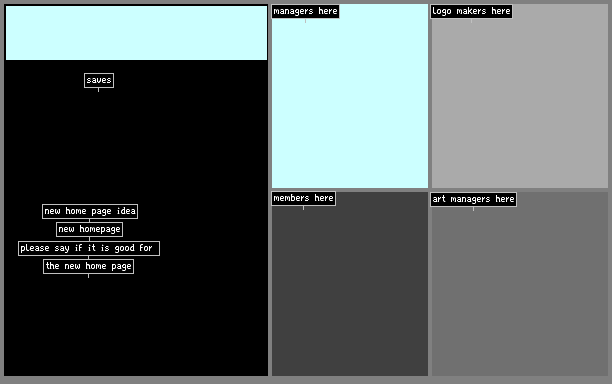Click the black area below "saves"
The image size is (612, 384).
(x=136, y=144)
